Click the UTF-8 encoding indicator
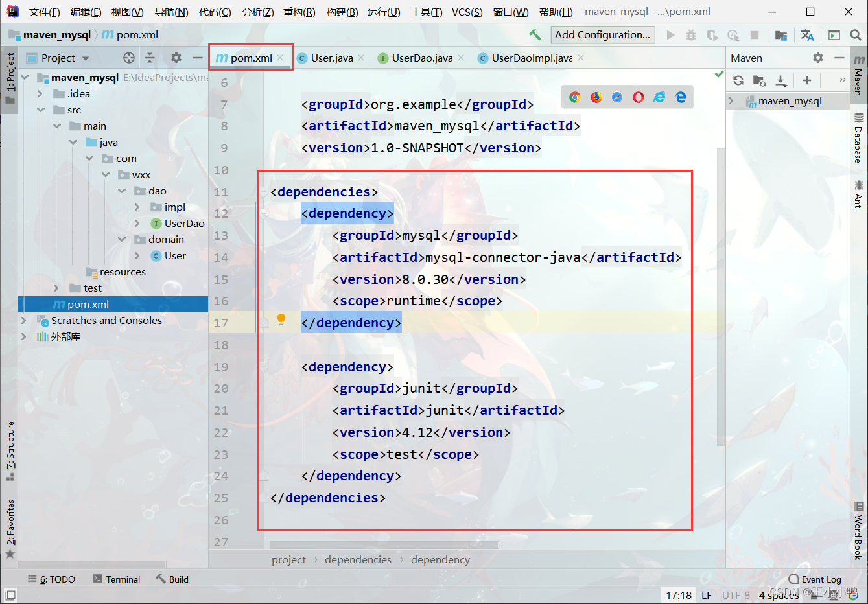This screenshot has height=604, width=868. click(736, 595)
